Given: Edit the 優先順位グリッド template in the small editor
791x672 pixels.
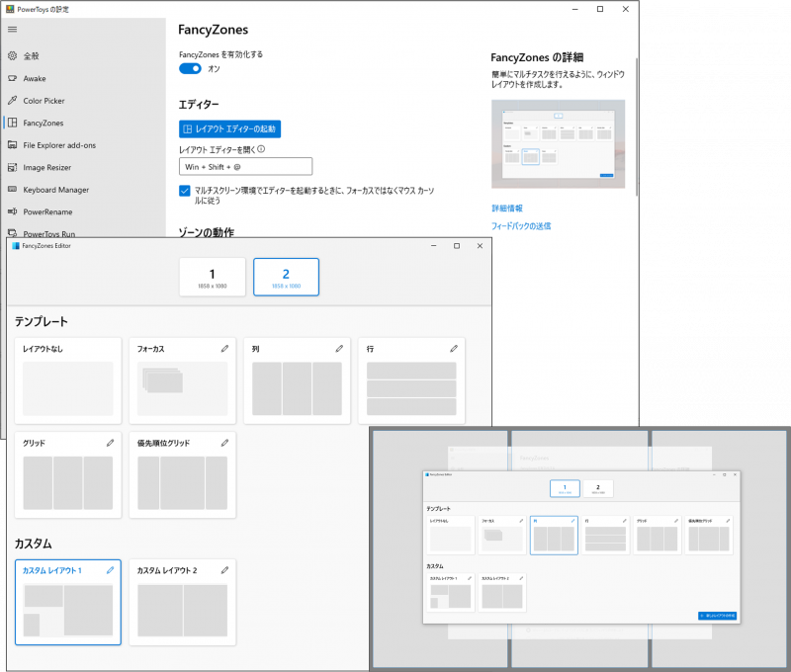Looking at the screenshot, I should point(728,521).
